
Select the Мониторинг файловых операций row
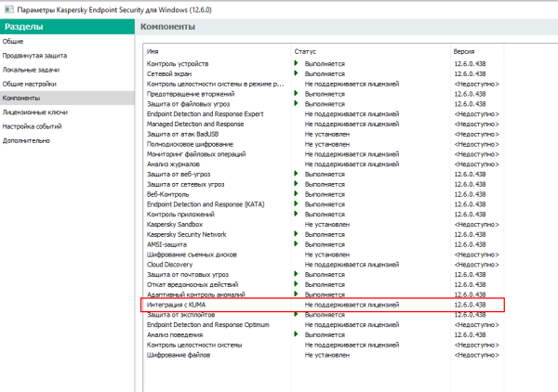pos(323,154)
